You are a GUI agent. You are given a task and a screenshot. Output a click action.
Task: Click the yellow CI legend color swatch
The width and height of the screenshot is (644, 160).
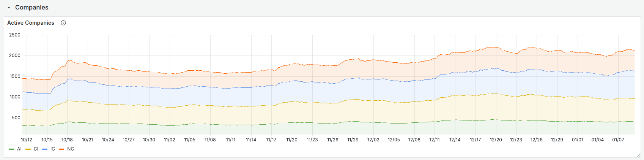point(28,149)
